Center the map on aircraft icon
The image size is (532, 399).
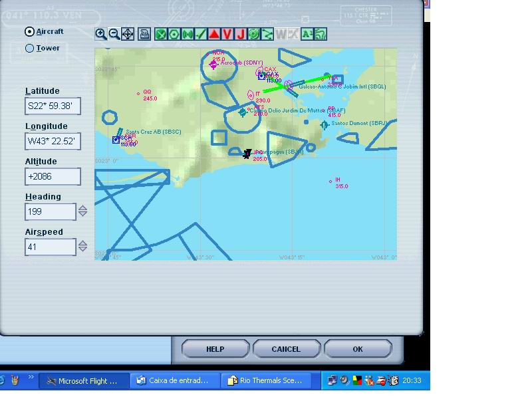[128, 34]
